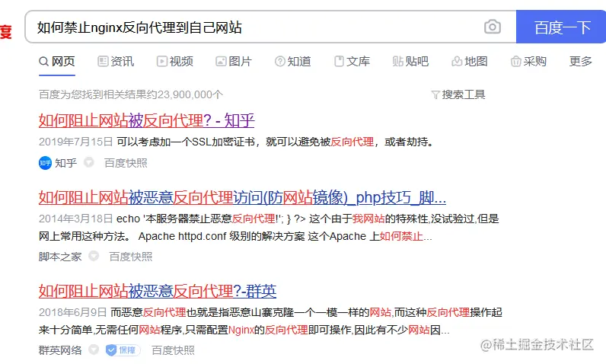
Task: Click the 贴 icon beside 贴吧
Action: pos(397,61)
